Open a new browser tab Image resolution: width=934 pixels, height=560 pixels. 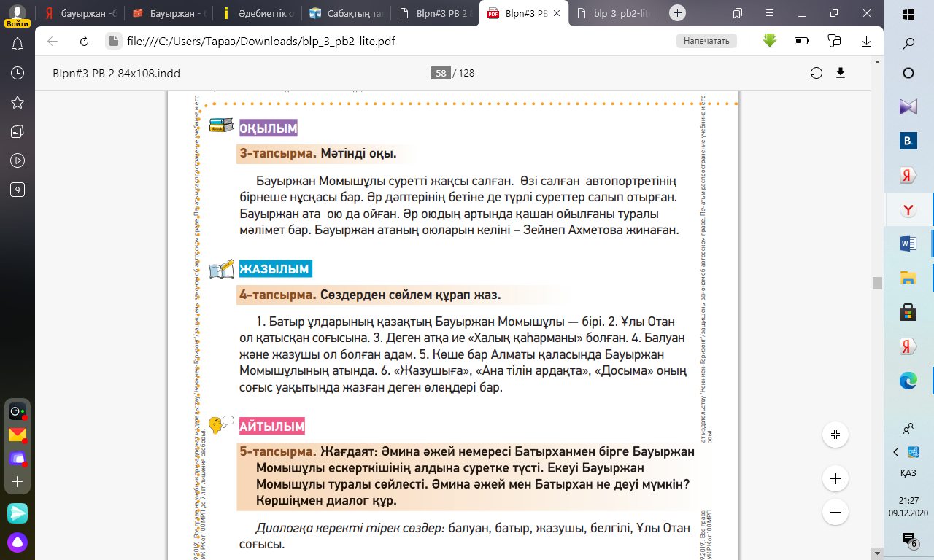click(678, 13)
